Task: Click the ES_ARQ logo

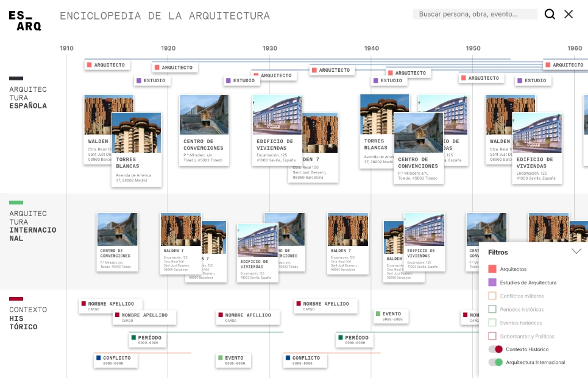Action: (x=25, y=21)
